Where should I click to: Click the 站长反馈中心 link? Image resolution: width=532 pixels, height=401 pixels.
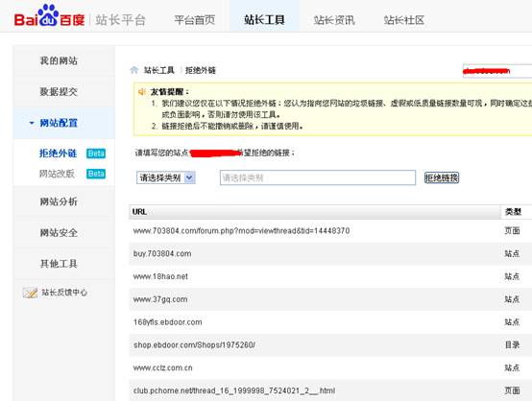coord(64,293)
